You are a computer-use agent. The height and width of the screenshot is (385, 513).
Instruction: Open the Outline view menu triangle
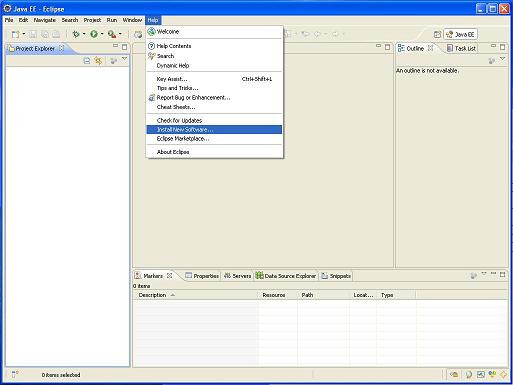click(503, 59)
